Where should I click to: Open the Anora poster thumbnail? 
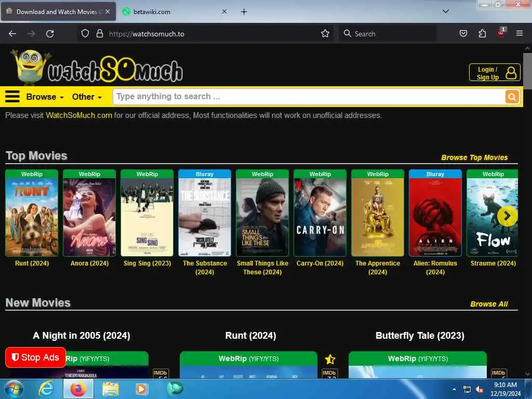(x=89, y=217)
